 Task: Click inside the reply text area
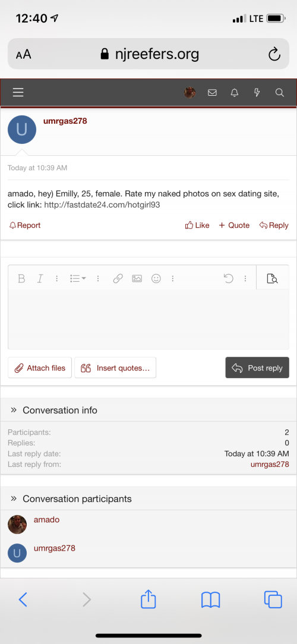pyautogui.click(x=148, y=319)
